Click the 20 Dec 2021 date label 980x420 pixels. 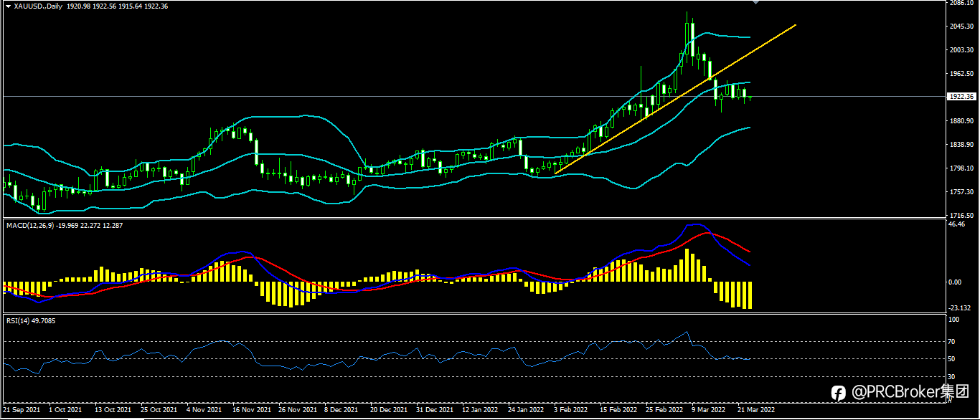pyautogui.click(x=390, y=411)
